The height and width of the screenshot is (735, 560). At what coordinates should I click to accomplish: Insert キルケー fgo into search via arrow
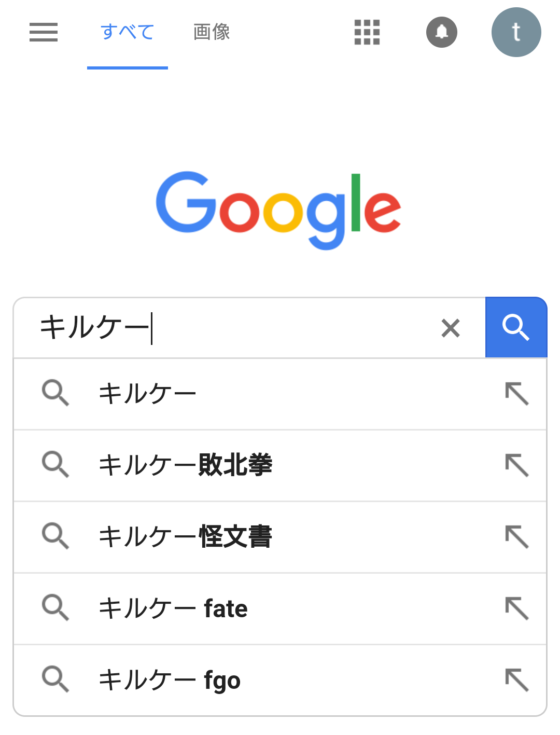point(517,679)
